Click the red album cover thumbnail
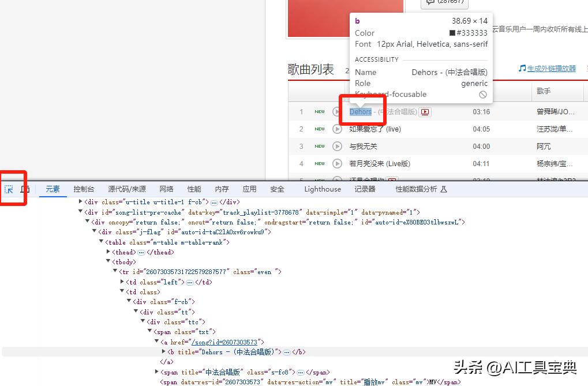This screenshot has width=588, height=386. point(346,18)
